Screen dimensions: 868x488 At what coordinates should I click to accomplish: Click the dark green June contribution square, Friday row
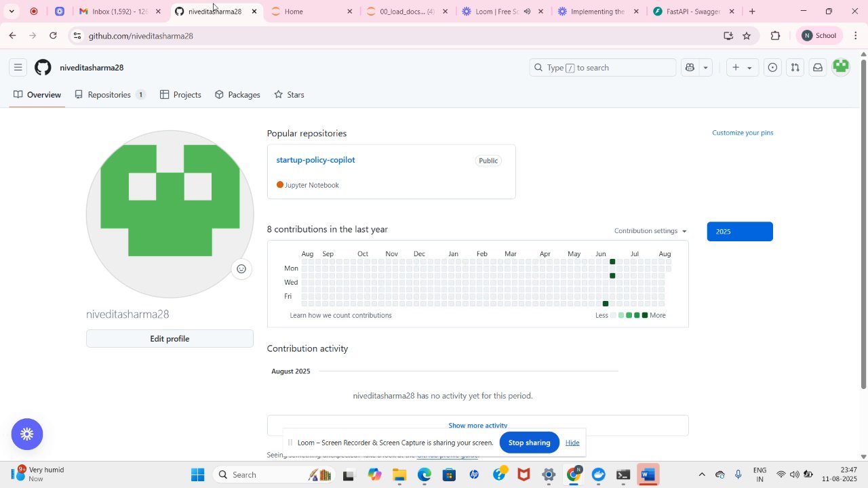click(x=606, y=304)
